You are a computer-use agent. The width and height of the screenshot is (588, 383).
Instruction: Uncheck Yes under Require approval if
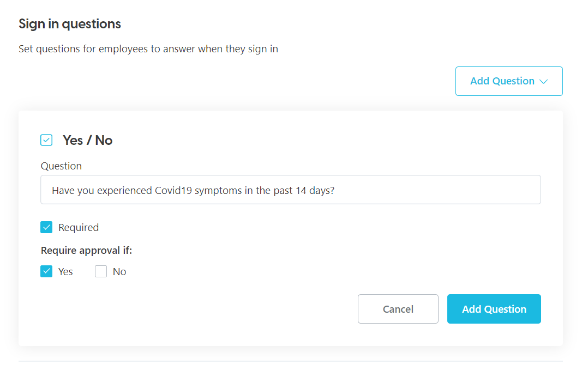(x=46, y=271)
